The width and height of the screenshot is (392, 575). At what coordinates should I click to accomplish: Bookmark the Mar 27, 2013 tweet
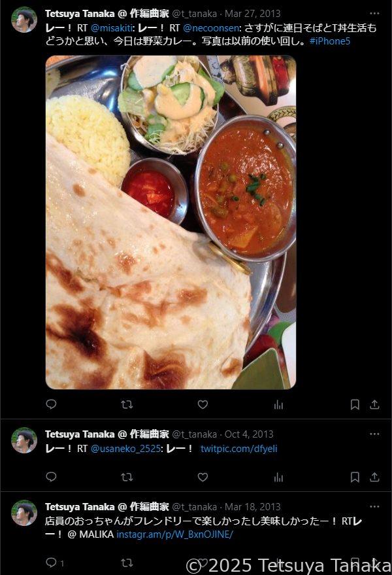(x=355, y=404)
